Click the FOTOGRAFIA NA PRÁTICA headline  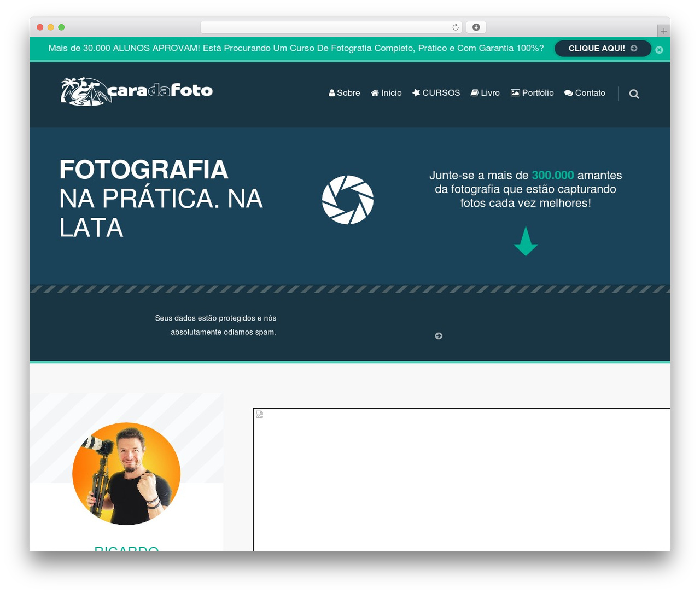161,198
